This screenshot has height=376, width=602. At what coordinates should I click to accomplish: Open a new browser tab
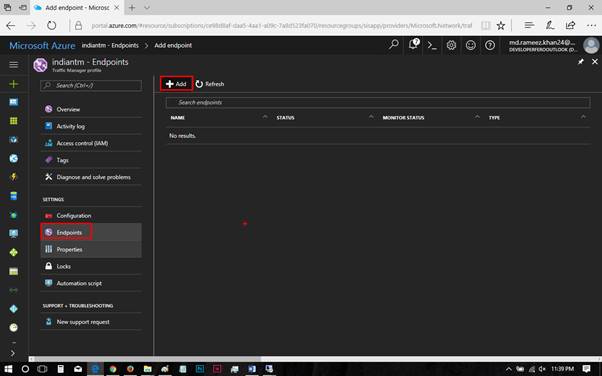(x=132, y=8)
